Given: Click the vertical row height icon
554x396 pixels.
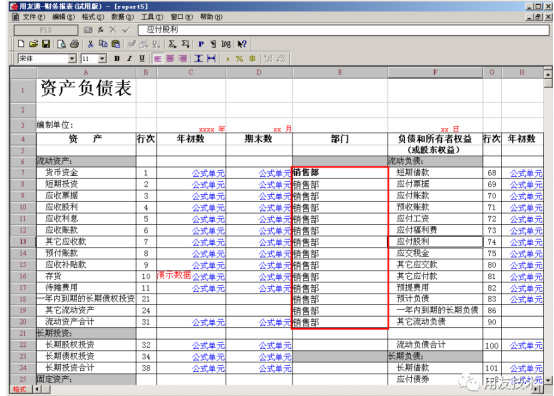Looking at the screenshot, I should pyautogui.click(x=199, y=59).
